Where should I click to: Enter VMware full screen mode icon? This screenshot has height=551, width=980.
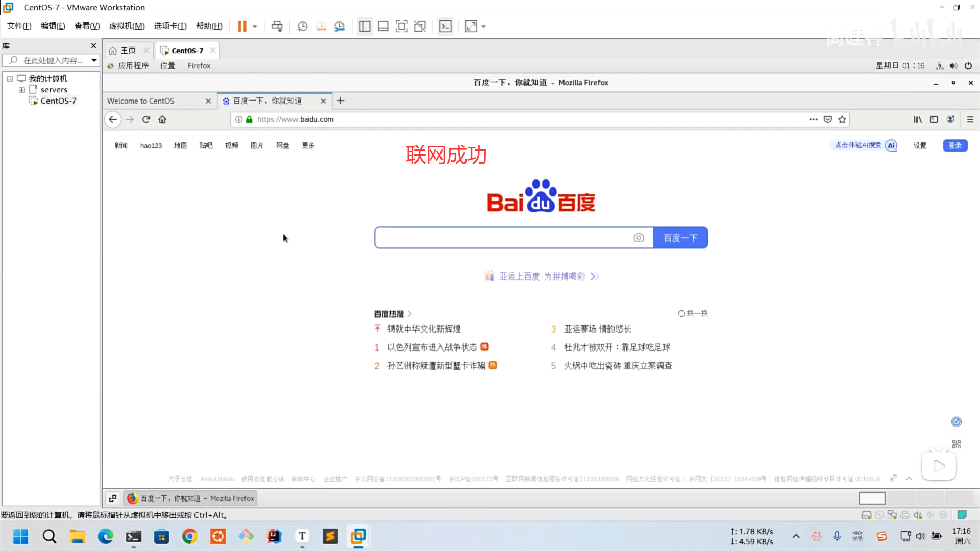tap(402, 26)
